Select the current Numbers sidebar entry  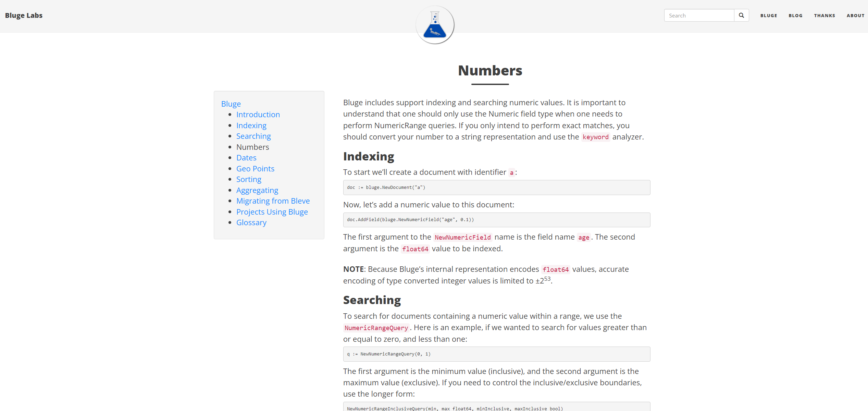pos(252,147)
